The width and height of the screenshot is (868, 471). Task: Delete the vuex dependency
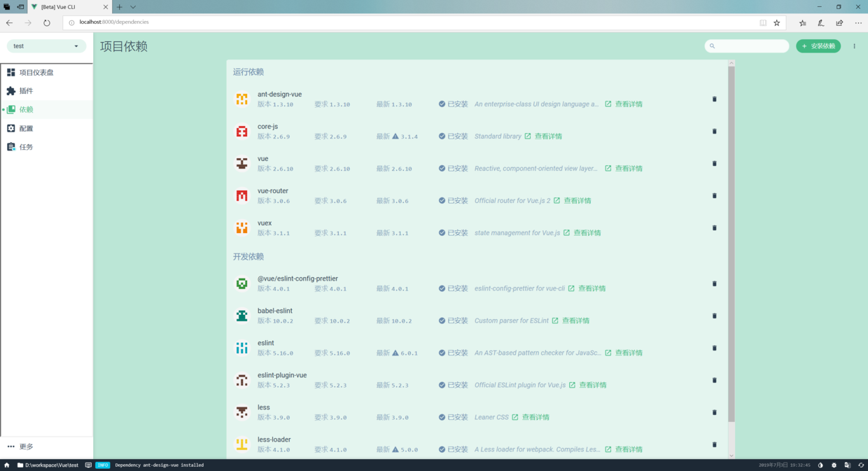point(714,228)
